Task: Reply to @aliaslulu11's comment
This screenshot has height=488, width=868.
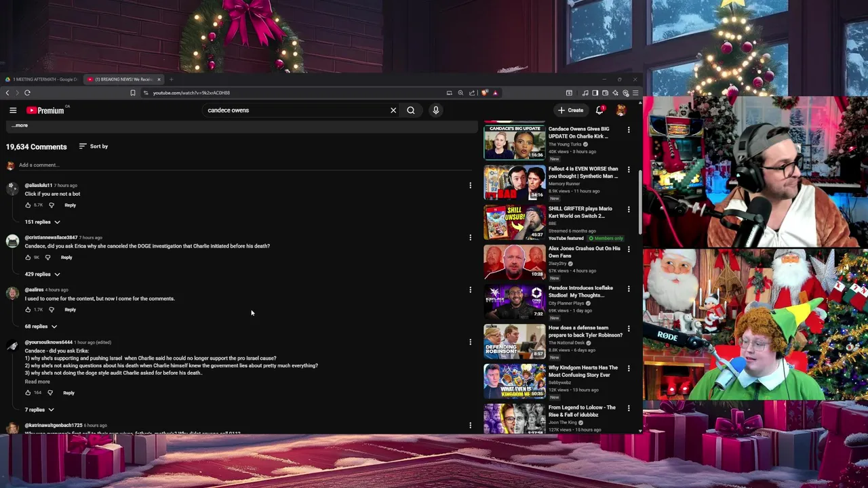Action: tap(71, 205)
